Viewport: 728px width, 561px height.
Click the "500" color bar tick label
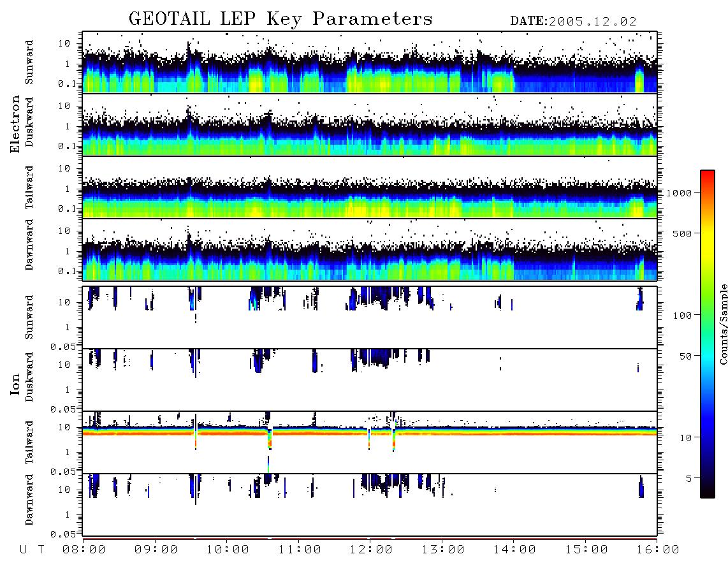pos(682,233)
